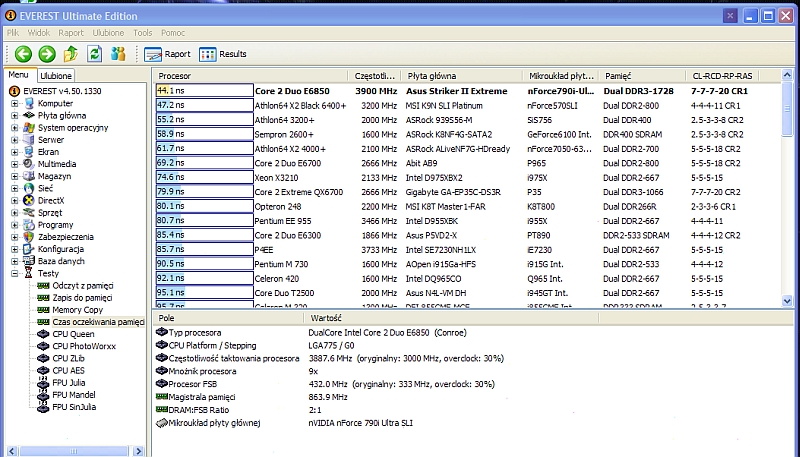Click the Up level folder icon
The width and height of the screenshot is (800, 457).
pyautogui.click(x=71, y=54)
